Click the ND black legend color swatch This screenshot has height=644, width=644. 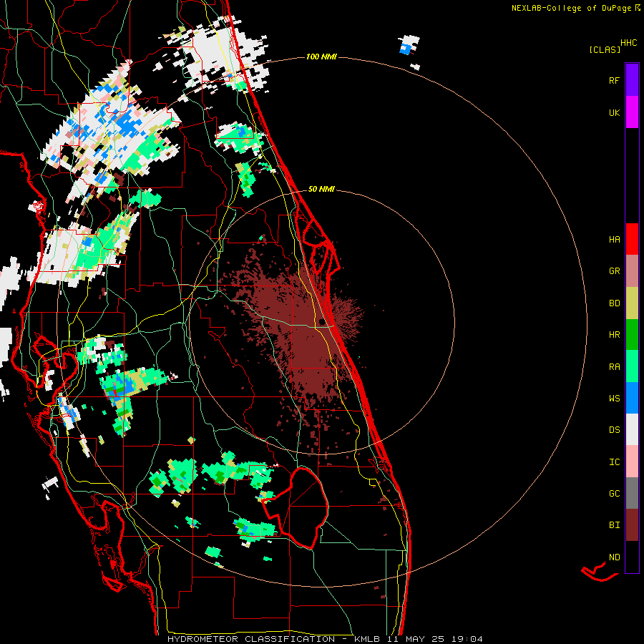632,557
